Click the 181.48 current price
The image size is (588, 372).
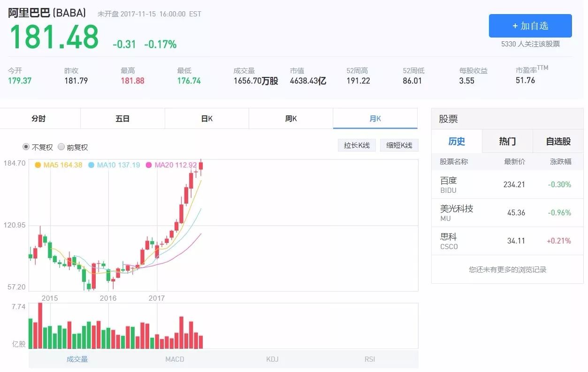(54, 37)
